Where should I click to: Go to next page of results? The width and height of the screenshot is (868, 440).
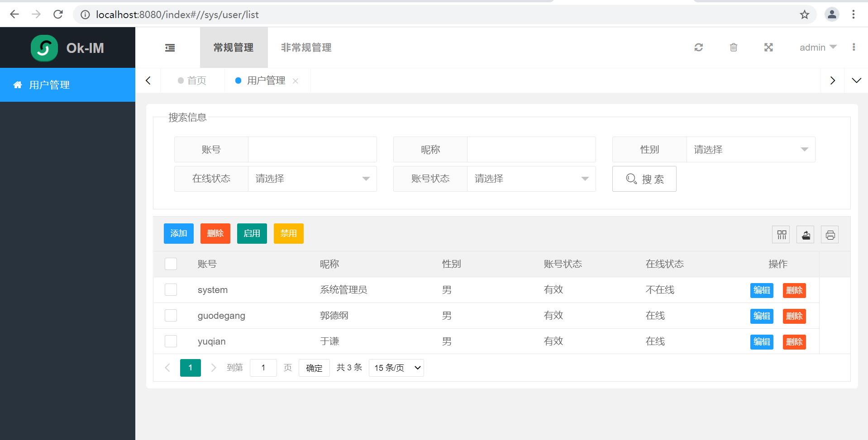point(214,368)
